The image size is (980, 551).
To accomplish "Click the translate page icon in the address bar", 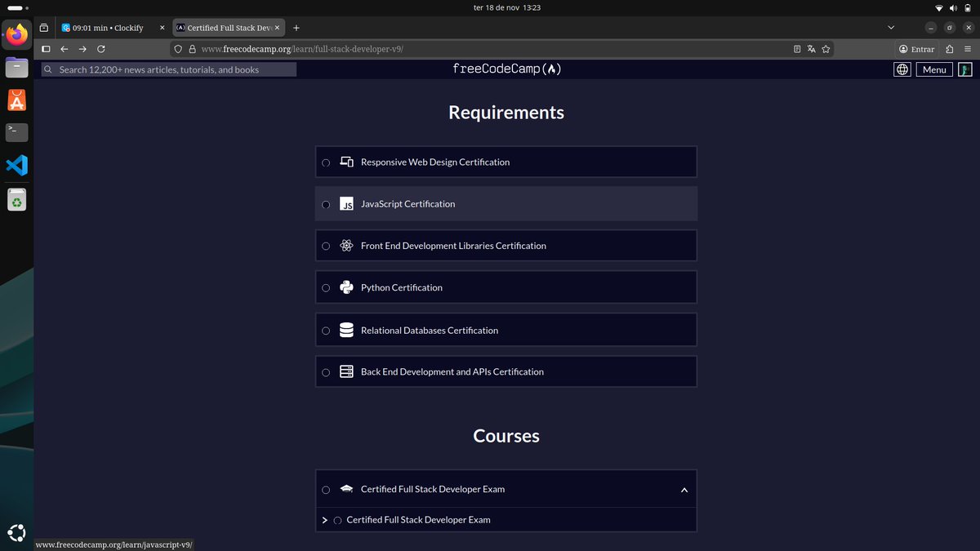I will coord(811,49).
